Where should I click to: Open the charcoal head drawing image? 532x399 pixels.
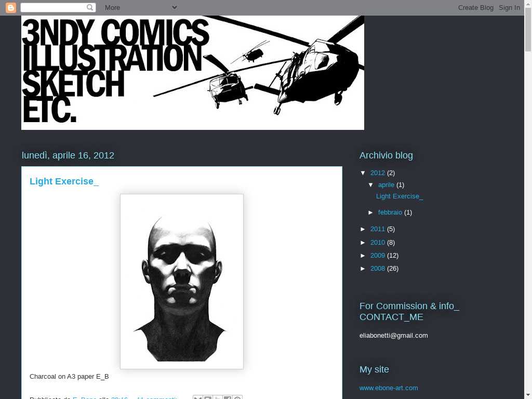(x=181, y=281)
